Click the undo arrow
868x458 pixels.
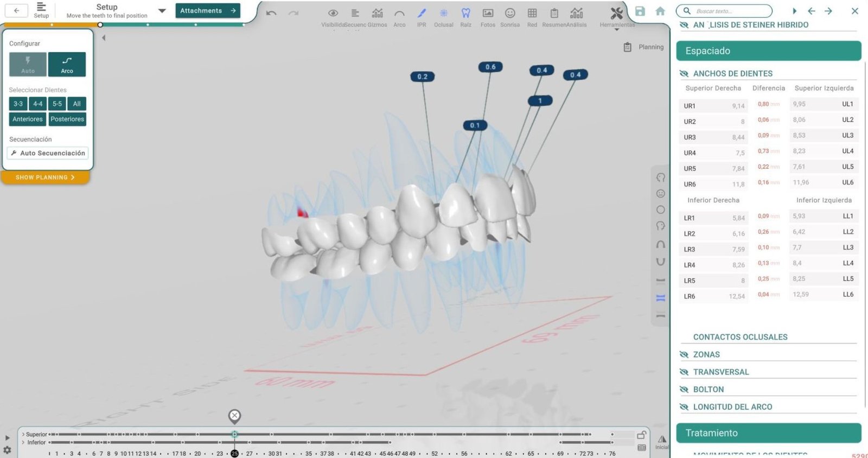[x=271, y=13]
